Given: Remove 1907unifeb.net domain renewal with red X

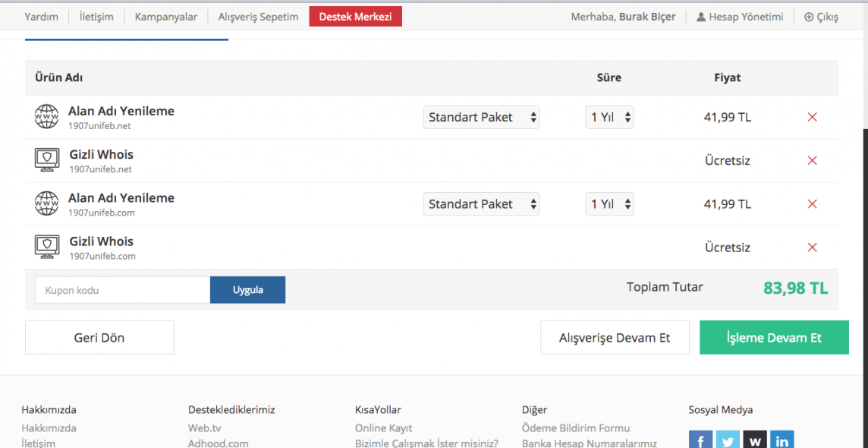Looking at the screenshot, I should pyautogui.click(x=812, y=117).
